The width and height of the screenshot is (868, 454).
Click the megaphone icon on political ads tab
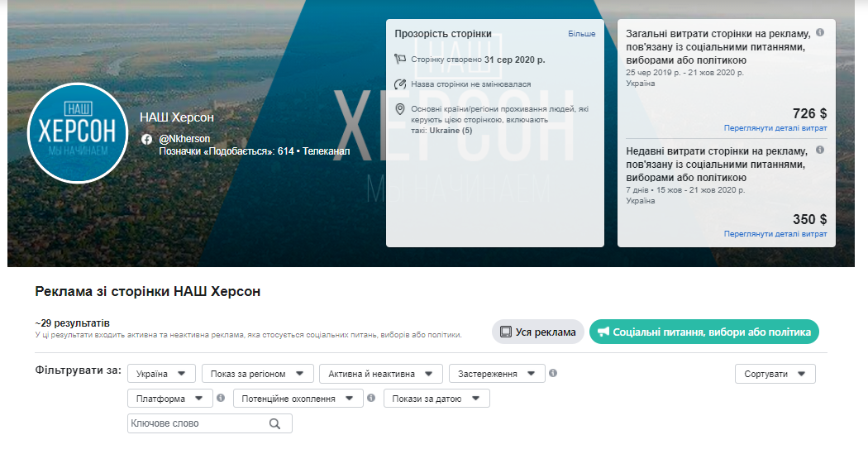(603, 331)
